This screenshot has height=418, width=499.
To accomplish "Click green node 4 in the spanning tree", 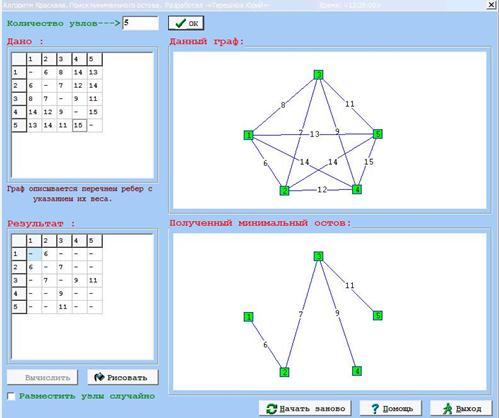I will click(357, 371).
